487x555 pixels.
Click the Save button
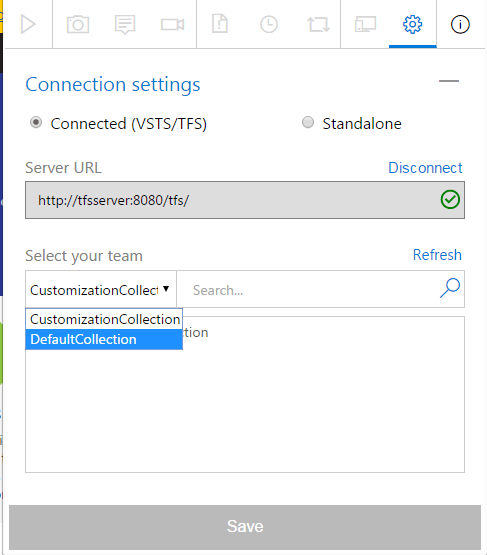coord(245,526)
